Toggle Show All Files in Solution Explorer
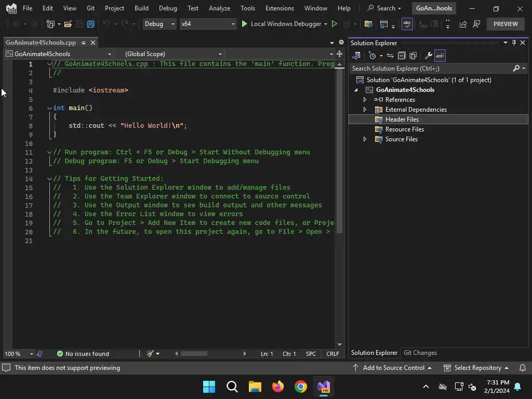Image resolution: width=532 pixels, height=399 pixels. click(413, 56)
